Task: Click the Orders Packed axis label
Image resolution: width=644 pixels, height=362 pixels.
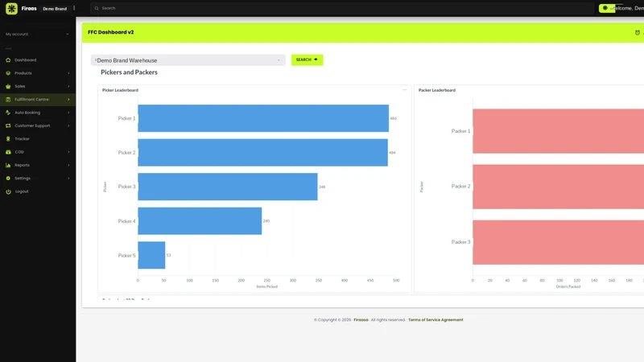Action: click(x=568, y=286)
